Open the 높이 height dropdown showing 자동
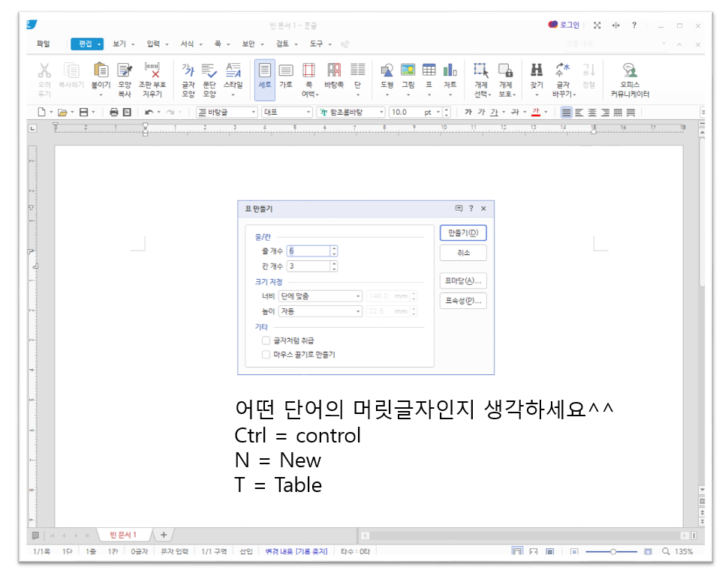 tap(320, 310)
